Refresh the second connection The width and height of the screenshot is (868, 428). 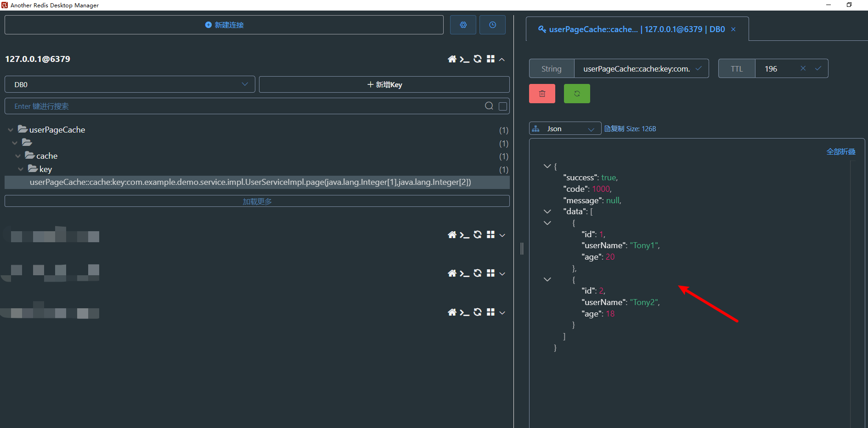pyautogui.click(x=478, y=234)
